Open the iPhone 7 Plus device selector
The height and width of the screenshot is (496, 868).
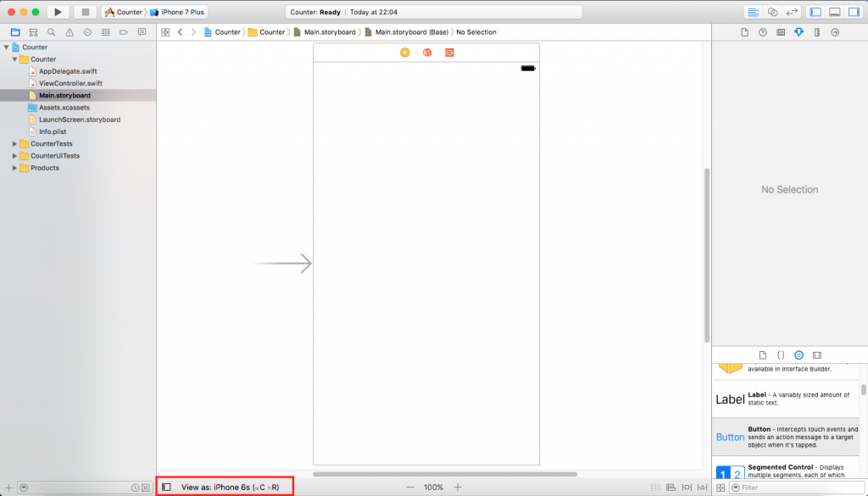[x=178, y=12]
